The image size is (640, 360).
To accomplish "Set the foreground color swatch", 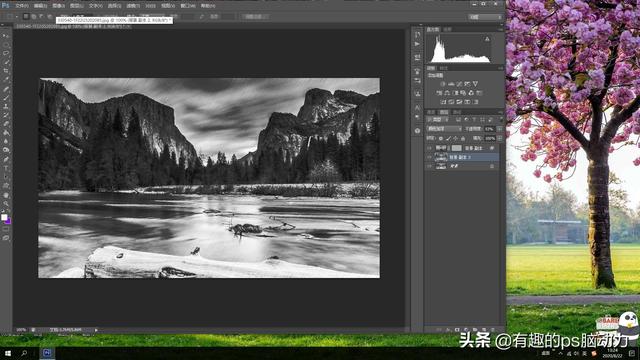I will (4, 217).
